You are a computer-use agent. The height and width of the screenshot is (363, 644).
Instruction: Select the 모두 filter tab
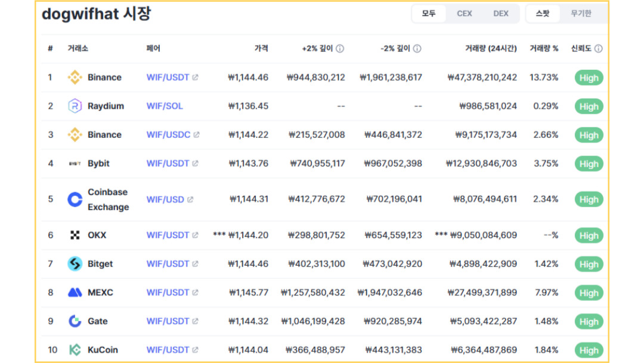tap(429, 14)
